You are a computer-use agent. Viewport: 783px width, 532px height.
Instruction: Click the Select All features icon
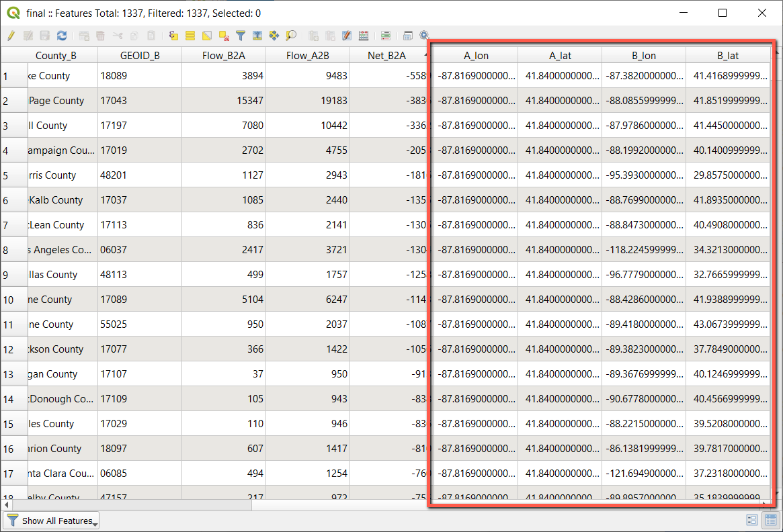point(190,36)
